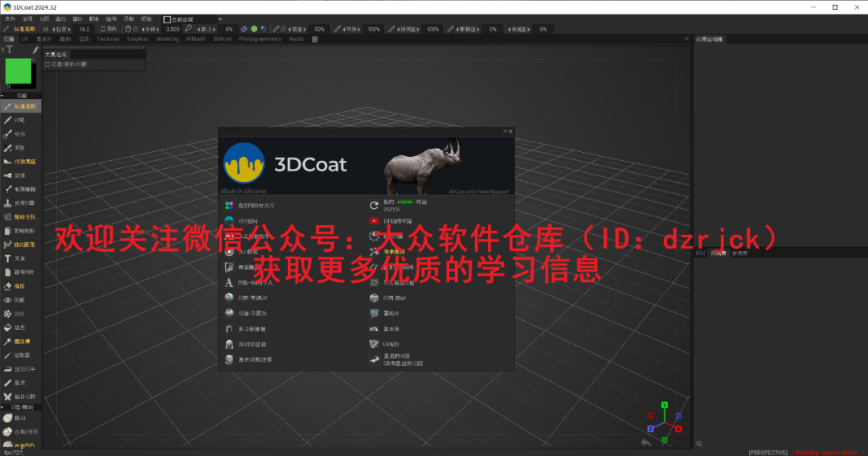Image resolution: width=868 pixels, height=456 pixels.
Task: Click the radius decrease arrow in toolbar
Action: tap(143, 29)
